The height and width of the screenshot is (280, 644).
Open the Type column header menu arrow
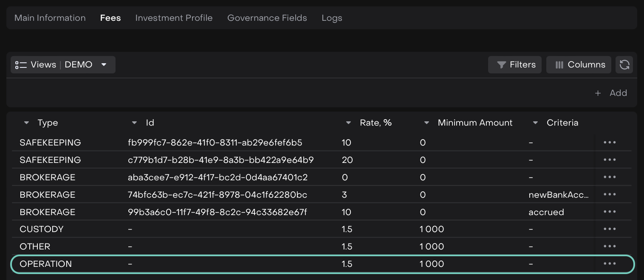point(27,123)
